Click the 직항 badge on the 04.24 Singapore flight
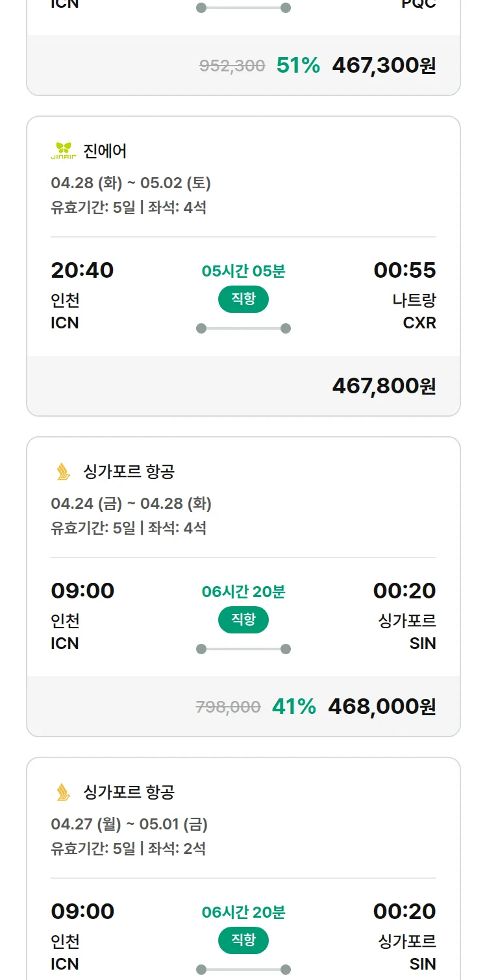 pyautogui.click(x=243, y=620)
